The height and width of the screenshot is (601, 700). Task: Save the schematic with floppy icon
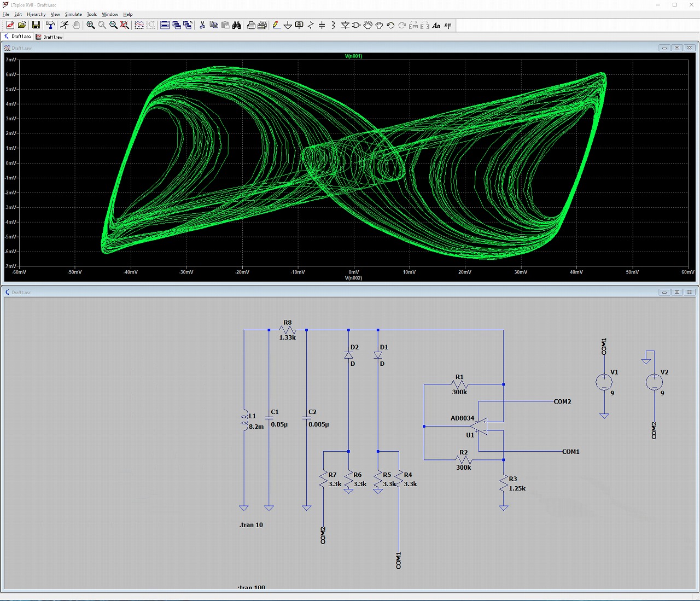(x=36, y=25)
